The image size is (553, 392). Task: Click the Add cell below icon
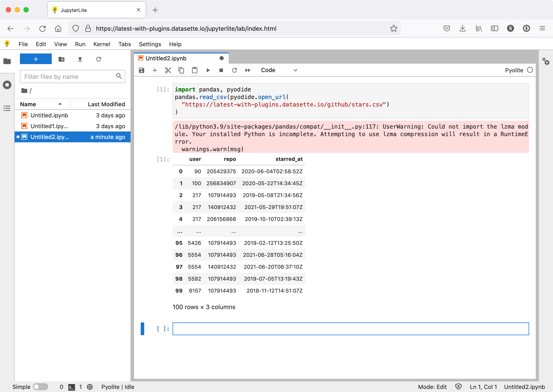(x=155, y=70)
